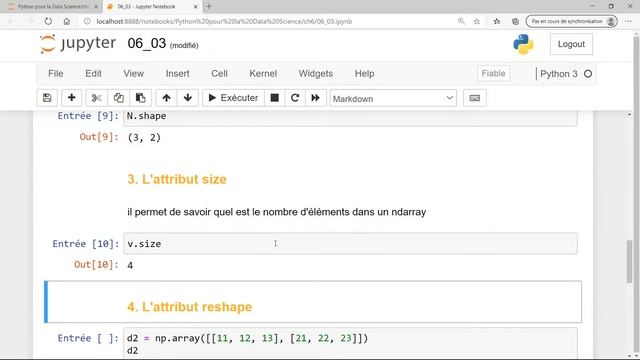This screenshot has height=360, width=640.
Task: Open the Cell menu
Action: (x=219, y=73)
